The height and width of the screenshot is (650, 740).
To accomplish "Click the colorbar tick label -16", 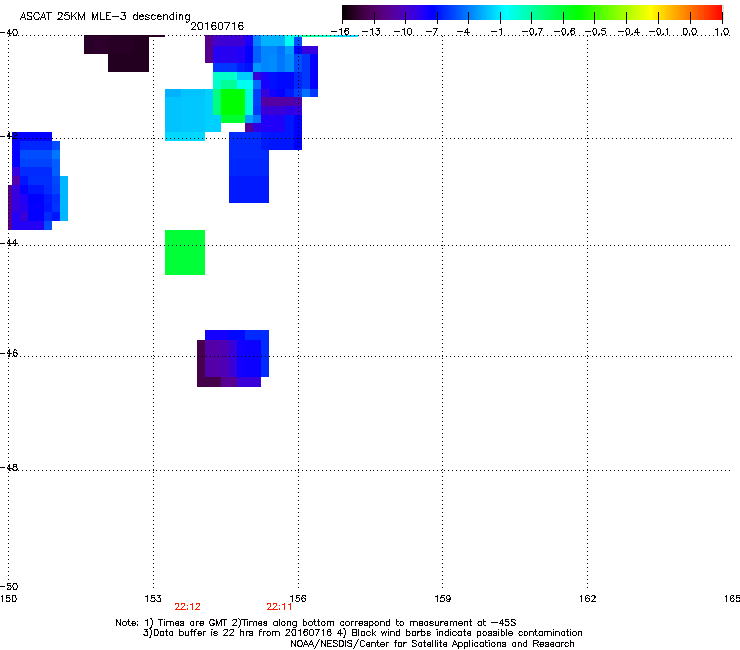I will tap(340, 32).
